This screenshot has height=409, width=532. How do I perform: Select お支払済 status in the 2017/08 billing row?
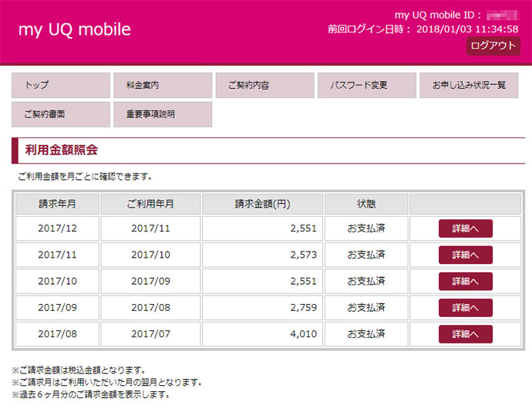tap(366, 334)
